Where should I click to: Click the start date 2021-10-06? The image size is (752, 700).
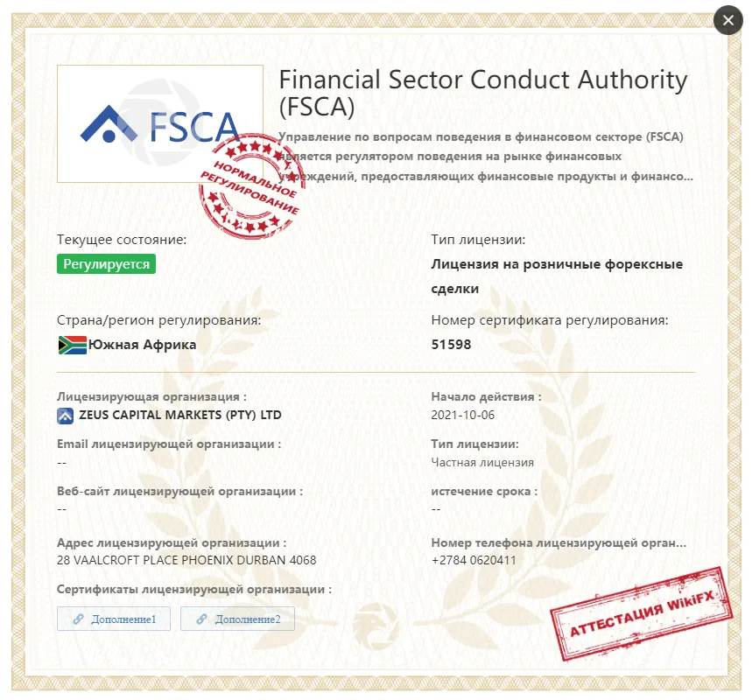[x=462, y=416]
